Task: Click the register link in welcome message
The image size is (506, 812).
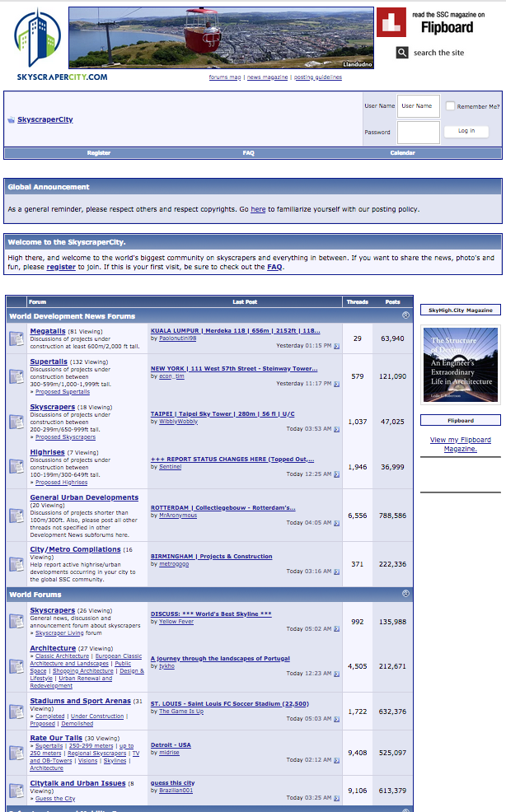Action: (61, 267)
